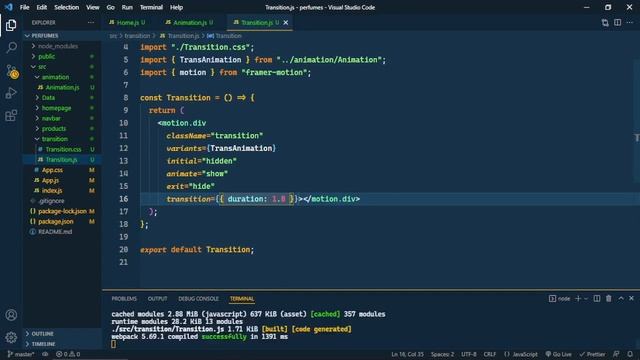Screen dimensions: 640x360
Task: Expand the node_modules folder
Action: coord(62,46)
